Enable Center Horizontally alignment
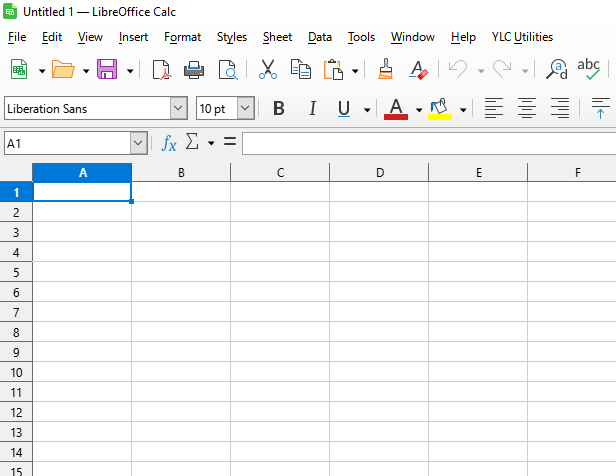This screenshot has height=476, width=616. tap(527, 108)
